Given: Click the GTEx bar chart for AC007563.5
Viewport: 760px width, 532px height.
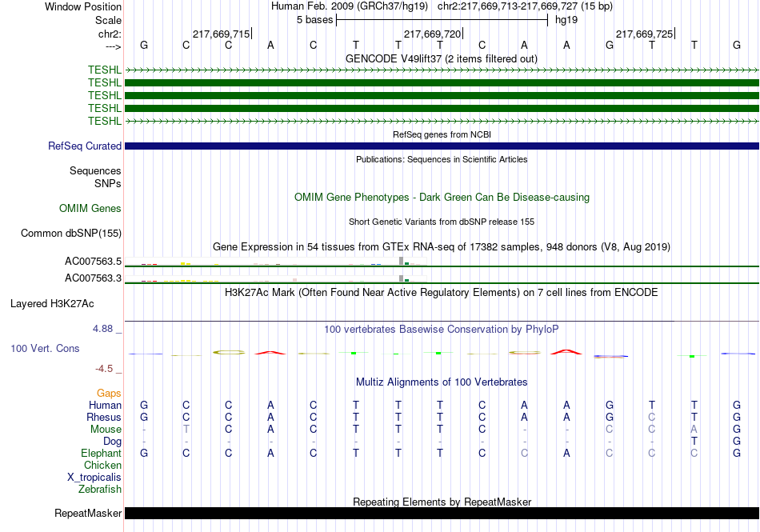Looking at the screenshot, I should [276, 262].
